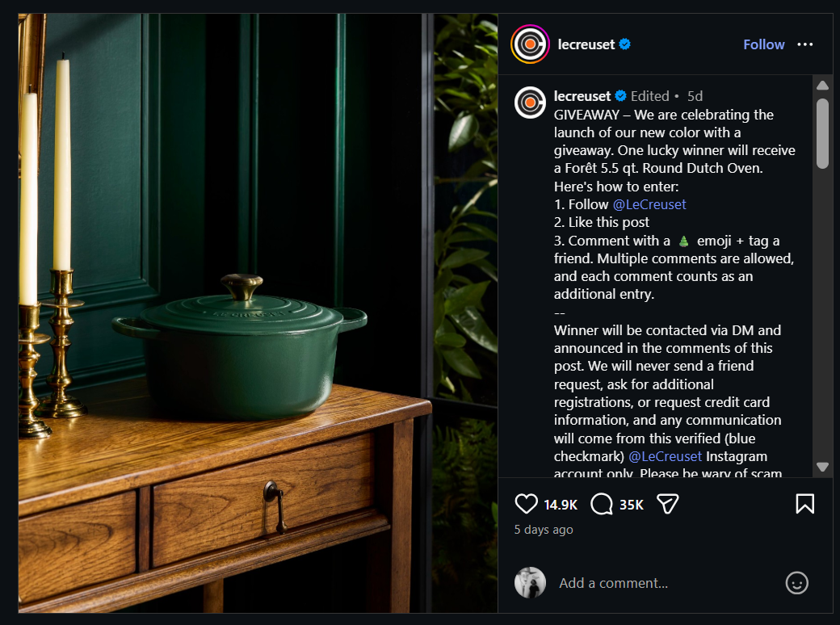
Task: Click the avatar beside the comment field
Action: (530, 582)
